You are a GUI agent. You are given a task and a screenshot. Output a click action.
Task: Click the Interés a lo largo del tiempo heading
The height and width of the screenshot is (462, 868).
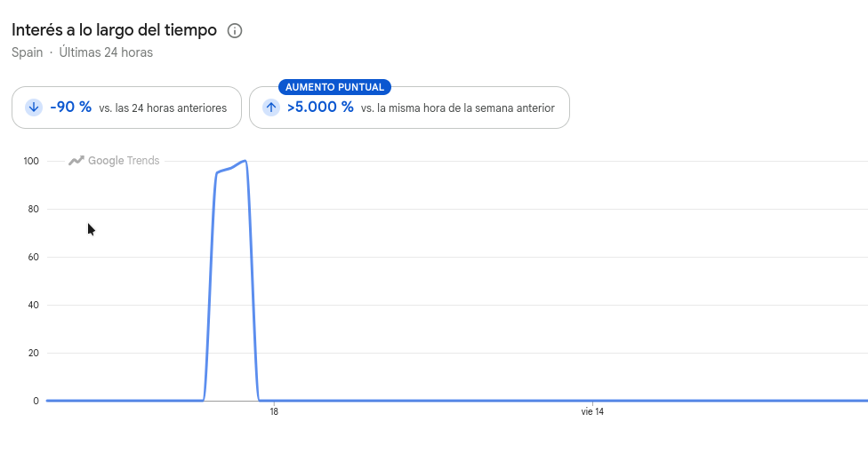[x=114, y=30]
